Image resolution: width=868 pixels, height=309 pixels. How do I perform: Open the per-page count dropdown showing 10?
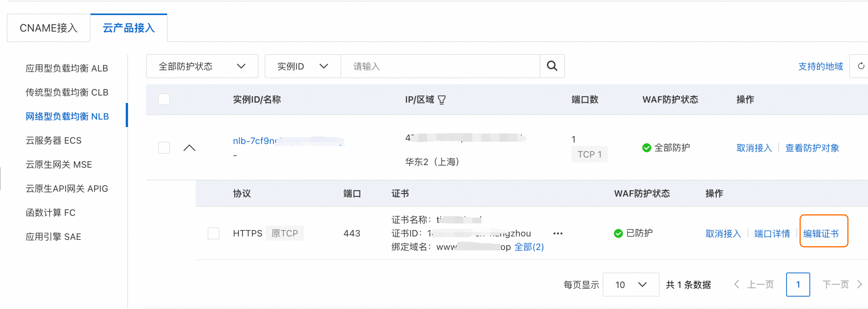coord(631,284)
